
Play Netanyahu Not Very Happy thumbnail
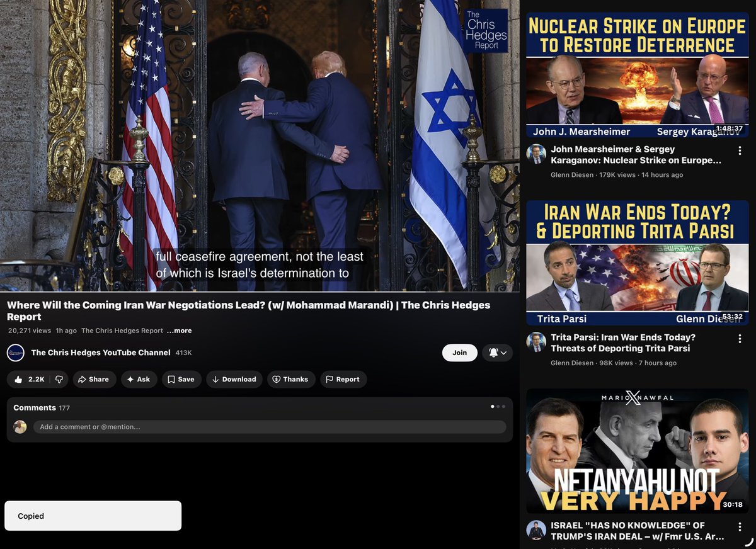pyautogui.click(x=638, y=451)
